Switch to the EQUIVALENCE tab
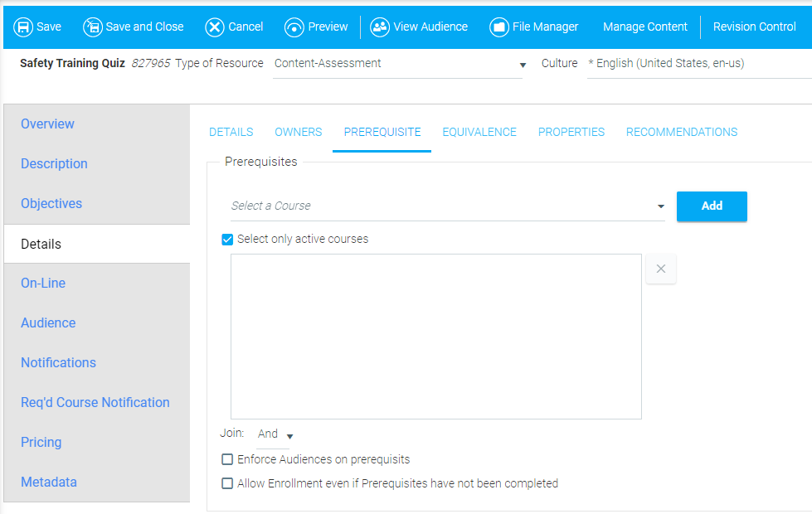The image size is (812, 514). (479, 132)
